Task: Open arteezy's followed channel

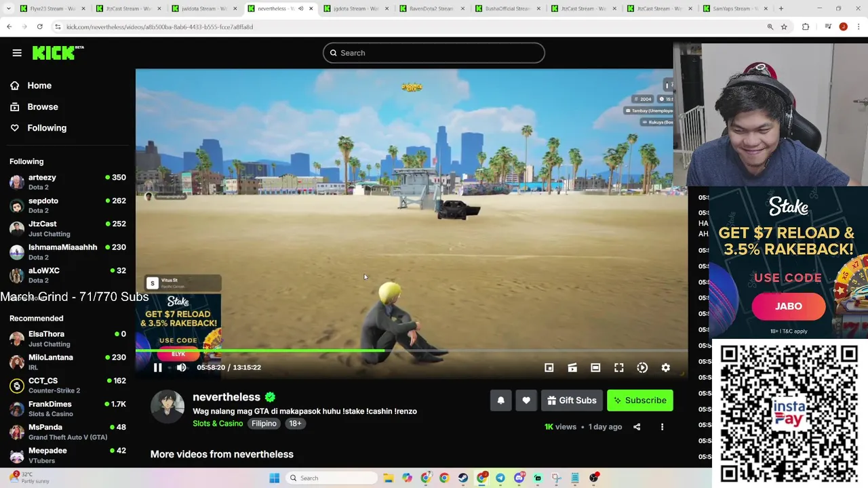Action: [x=68, y=182]
